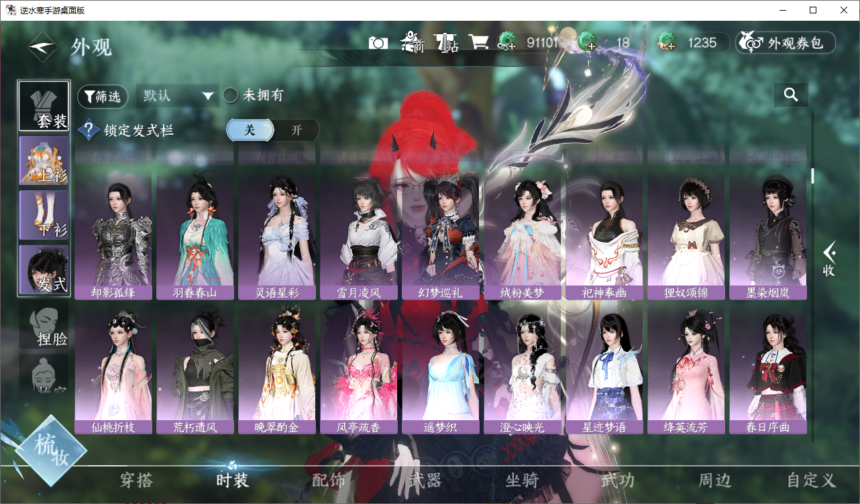The image size is (860, 504).
Task: Switch to the 配饰 tab
Action: 329,480
